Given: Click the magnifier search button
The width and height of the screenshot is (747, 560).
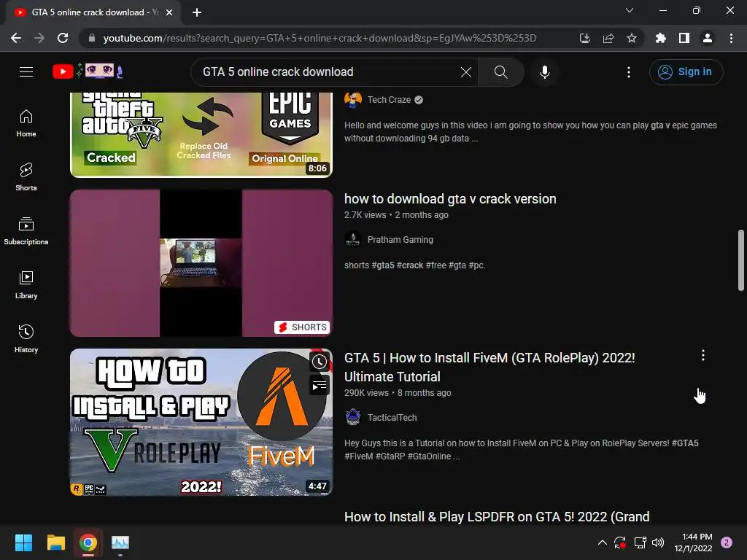Looking at the screenshot, I should click(500, 72).
